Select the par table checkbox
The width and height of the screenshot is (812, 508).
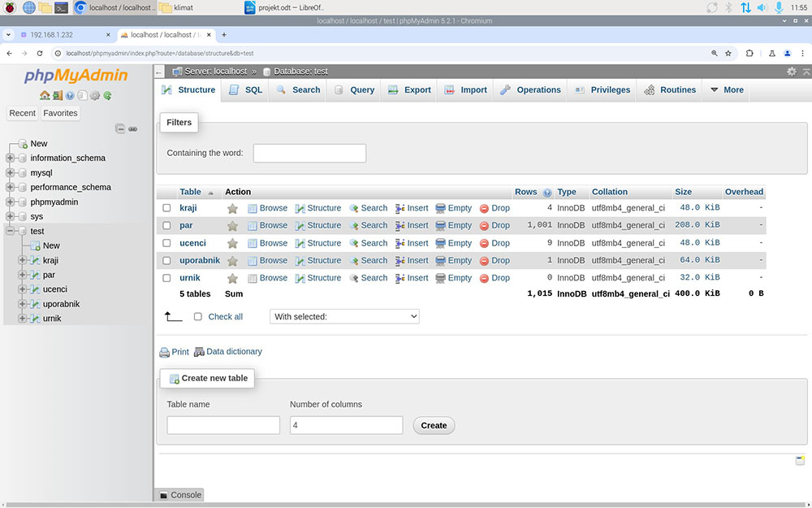pos(166,225)
